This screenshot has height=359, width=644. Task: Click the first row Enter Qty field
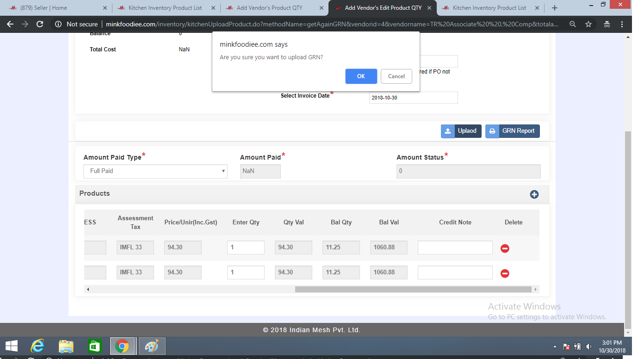(246, 248)
